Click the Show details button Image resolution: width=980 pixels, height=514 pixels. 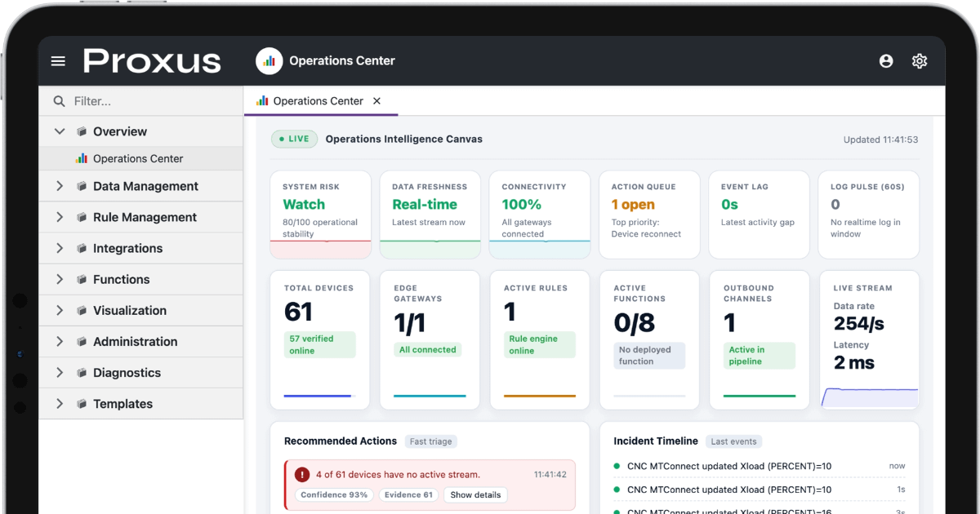click(x=475, y=495)
